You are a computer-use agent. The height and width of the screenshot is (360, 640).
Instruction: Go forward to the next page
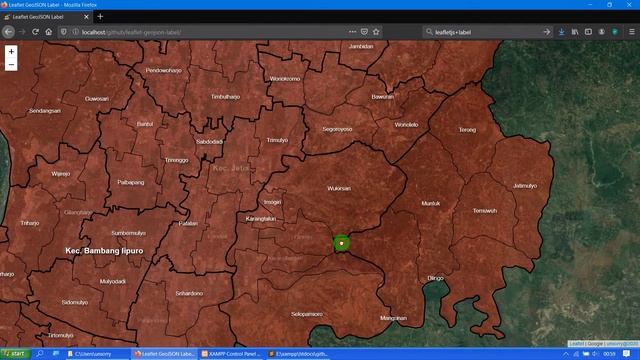(x=22, y=32)
